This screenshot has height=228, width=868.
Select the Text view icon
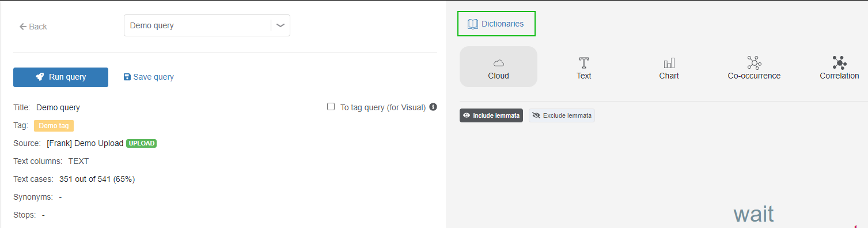click(583, 62)
